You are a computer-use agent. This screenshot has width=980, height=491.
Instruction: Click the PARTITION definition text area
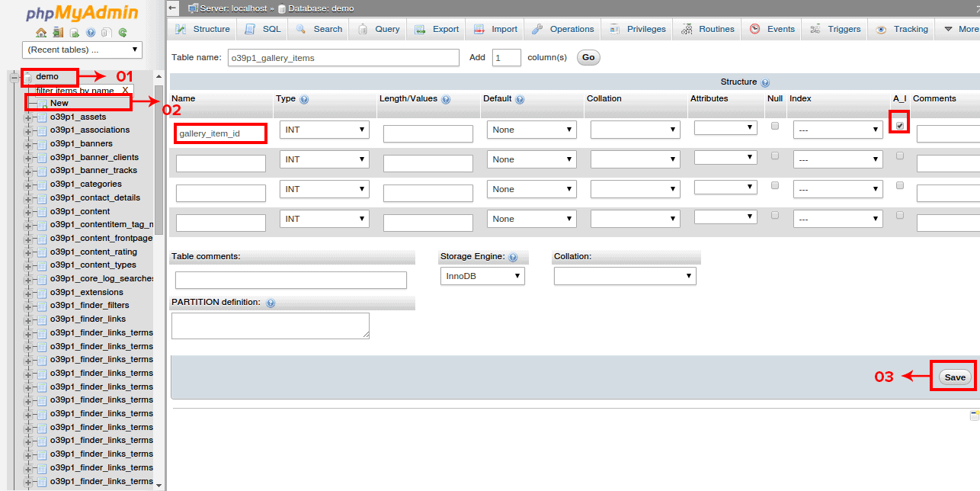tap(271, 326)
